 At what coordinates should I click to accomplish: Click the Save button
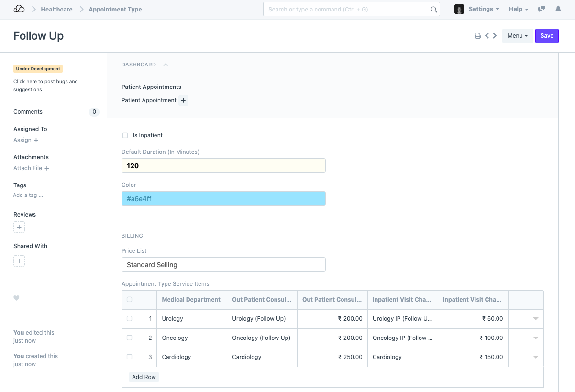coord(547,36)
